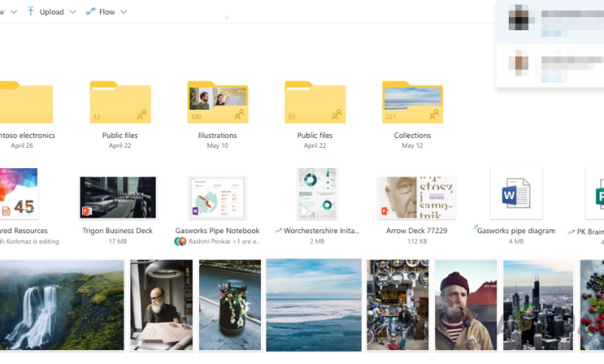604x364 pixels.
Task: Select the first blurred account in the panel
Action: tap(550, 20)
